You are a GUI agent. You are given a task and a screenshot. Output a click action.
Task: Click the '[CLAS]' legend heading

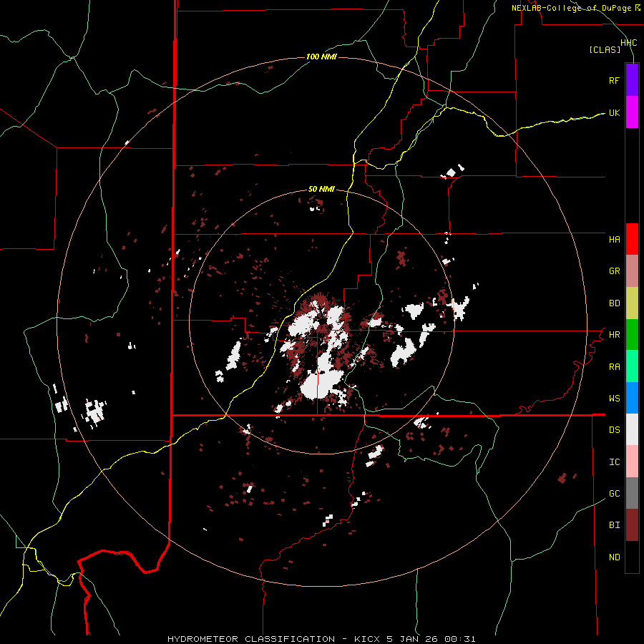(605, 49)
